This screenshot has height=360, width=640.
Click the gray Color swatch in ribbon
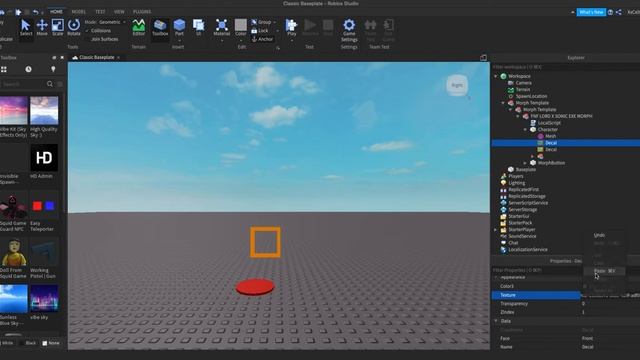(x=241, y=24)
